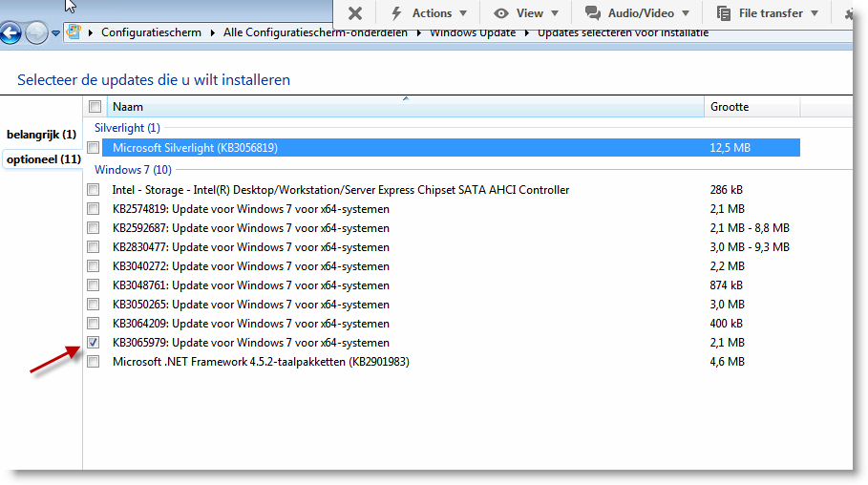Collapse the Silverlight (1) group
868x485 pixels.
[127, 128]
